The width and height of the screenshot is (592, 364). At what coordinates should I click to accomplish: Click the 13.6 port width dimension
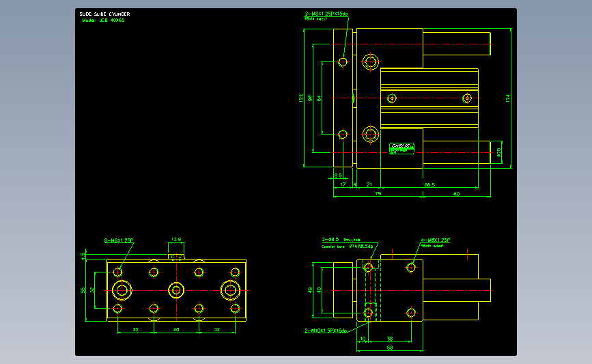176,240
